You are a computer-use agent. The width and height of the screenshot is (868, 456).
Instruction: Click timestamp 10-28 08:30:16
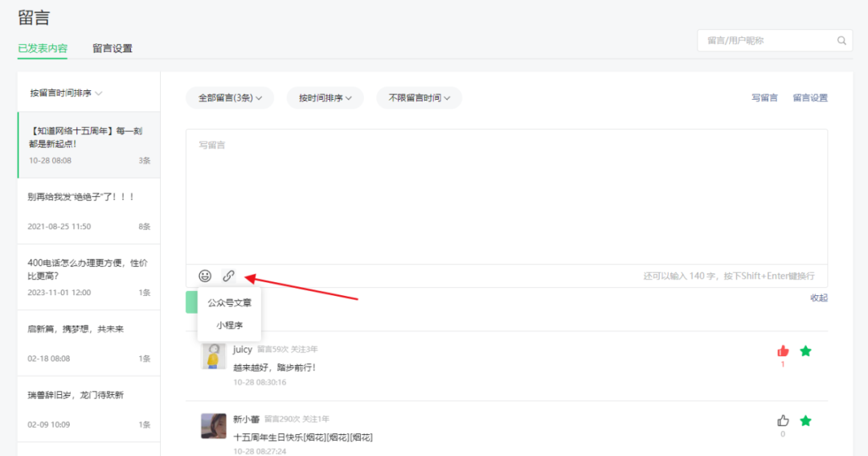[260, 382]
